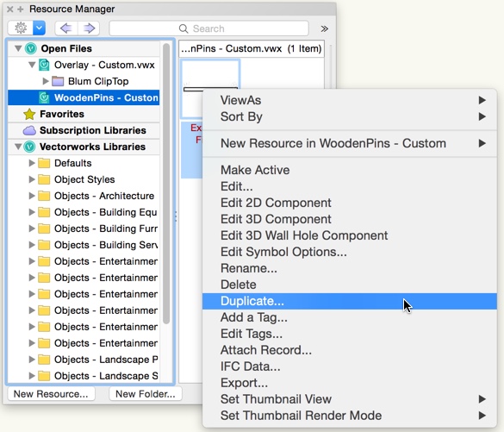504x432 pixels.
Task: Expand the Blum ClipTop folder
Action: (46, 81)
